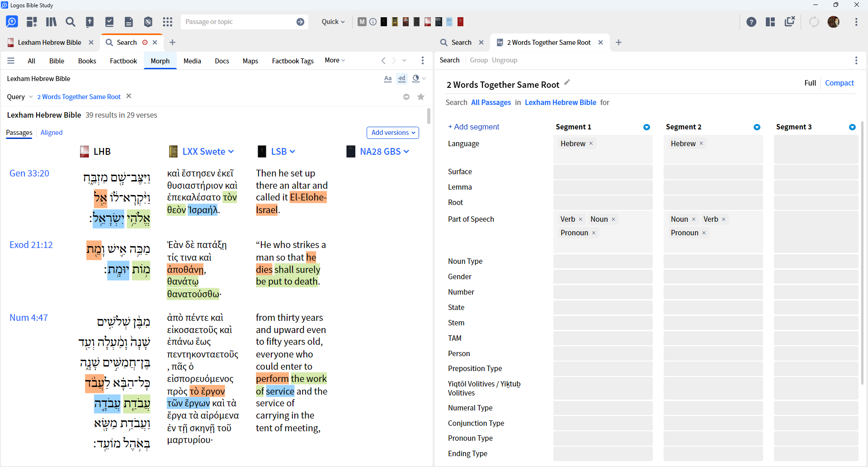Open the Lexham Hebrew Bible resource link
Screen dimensions: 868x467
pyautogui.click(x=560, y=102)
